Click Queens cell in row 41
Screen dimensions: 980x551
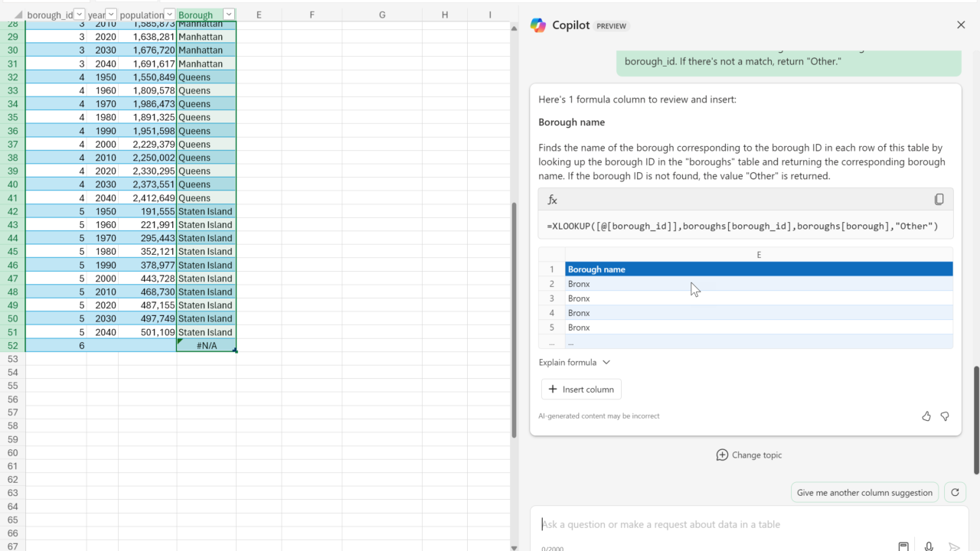click(x=207, y=198)
